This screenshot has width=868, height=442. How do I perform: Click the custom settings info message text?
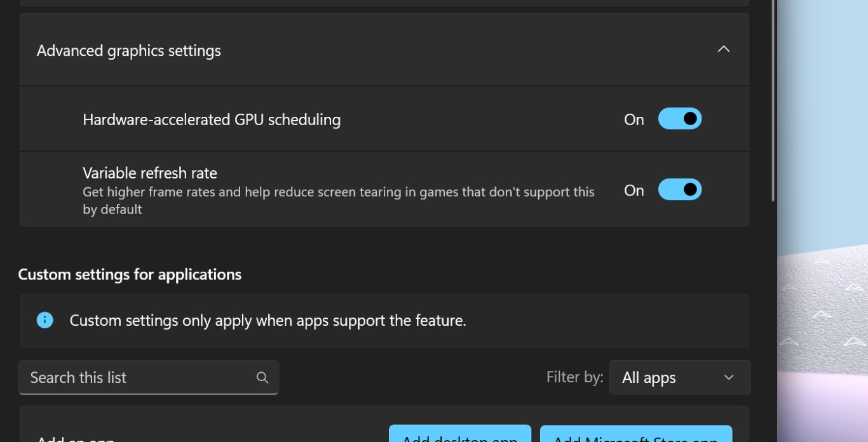tap(268, 321)
